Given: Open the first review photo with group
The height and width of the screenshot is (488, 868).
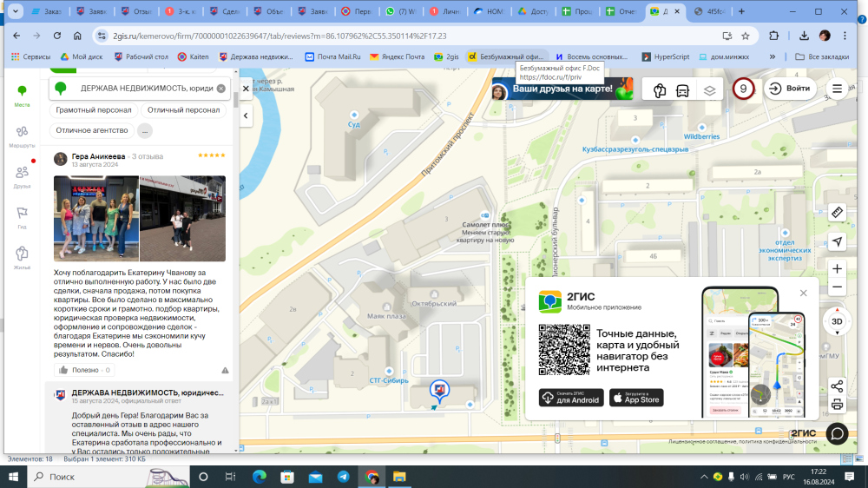Looking at the screenshot, I should 96,218.
